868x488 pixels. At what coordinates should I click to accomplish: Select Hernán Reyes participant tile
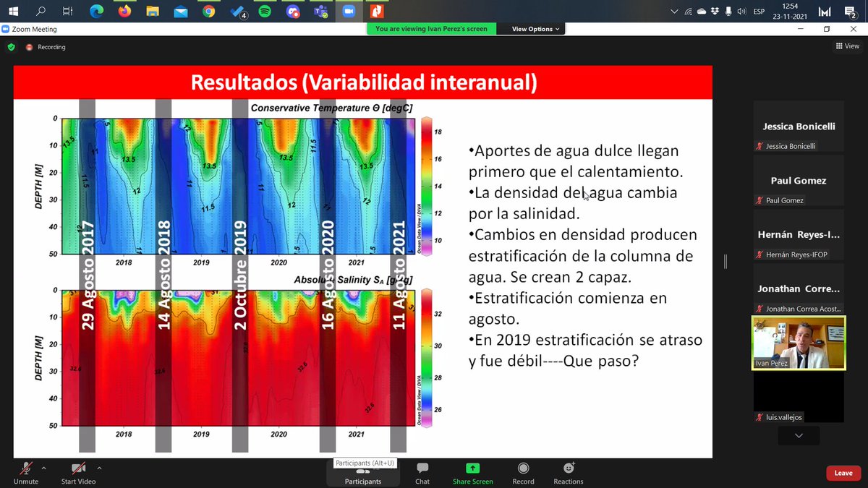pos(799,235)
